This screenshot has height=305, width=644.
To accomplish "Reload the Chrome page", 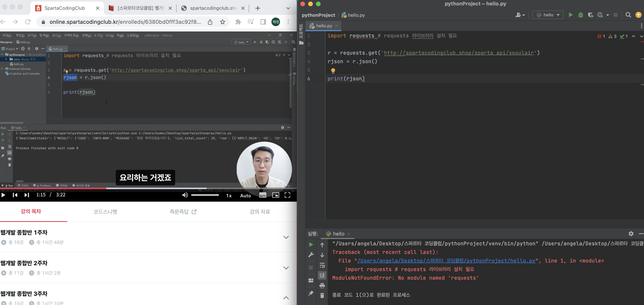I will coord(28,22).
